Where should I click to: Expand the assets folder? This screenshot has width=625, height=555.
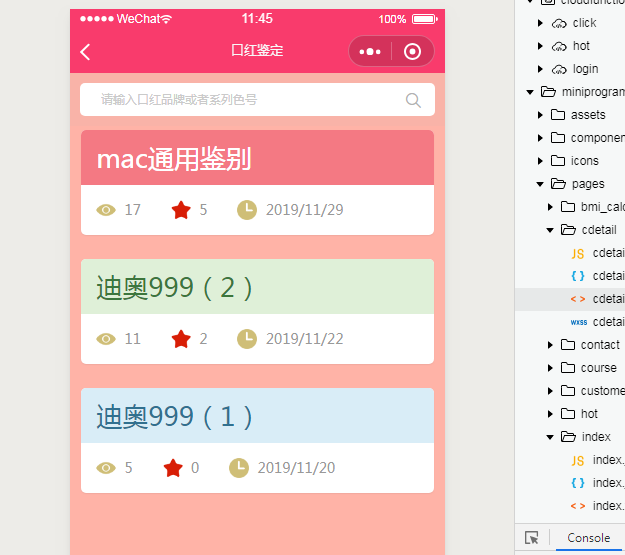click(540, 115)
